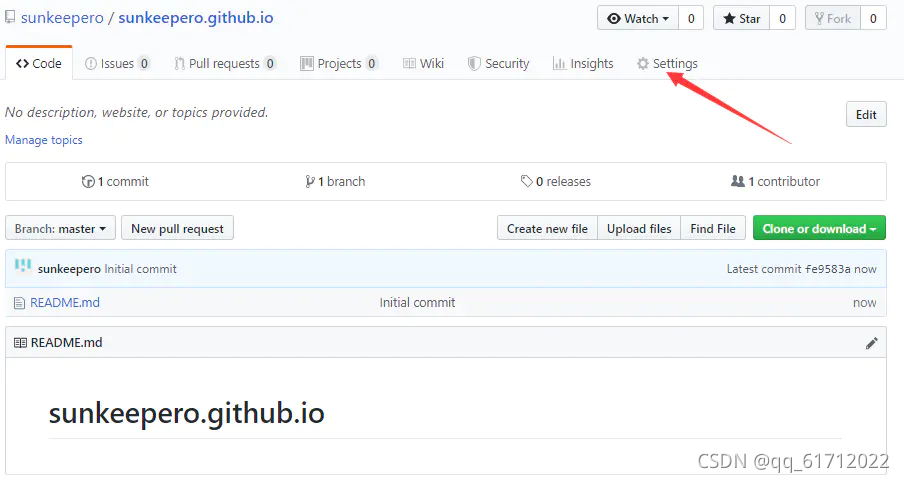
Task: Click the sunkeepero.github.io README heading
Action: pos(187,413)
